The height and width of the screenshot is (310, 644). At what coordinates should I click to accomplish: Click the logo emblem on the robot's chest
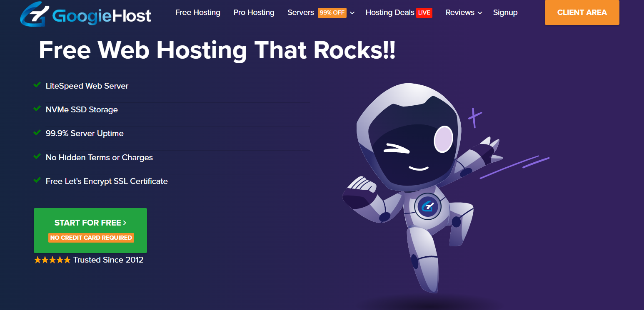point(428,207)
